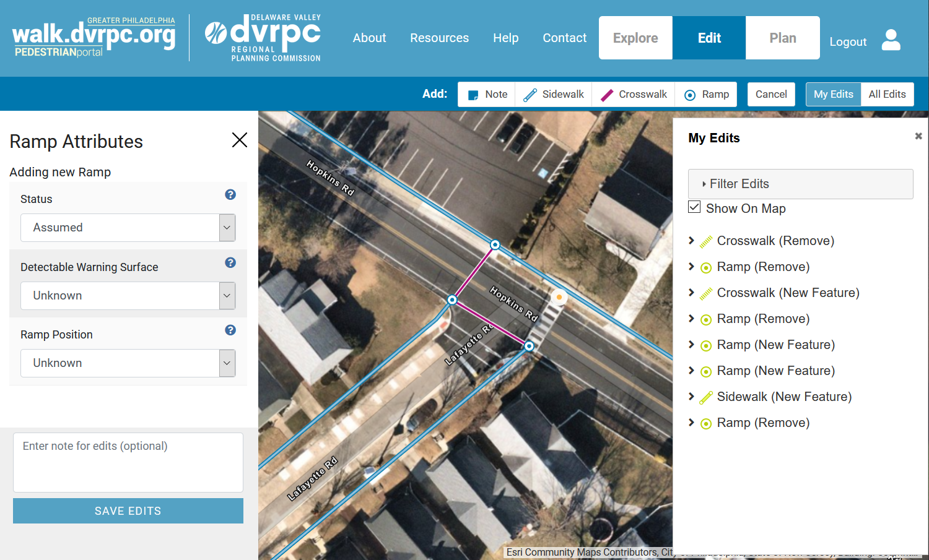Close the Ramp Attributes panel
The width and height of the screenshot is (929, 560).
[x=240, y=140]
